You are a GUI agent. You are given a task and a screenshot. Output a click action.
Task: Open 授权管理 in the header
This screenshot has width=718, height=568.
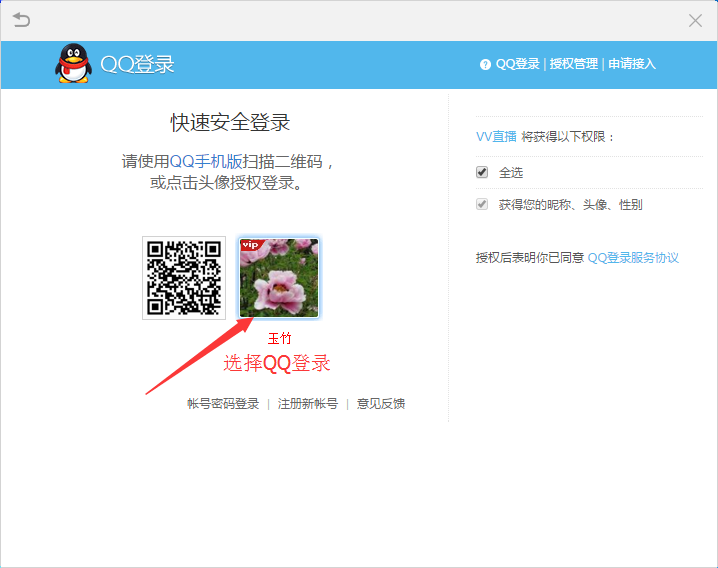tap(574, 64)
